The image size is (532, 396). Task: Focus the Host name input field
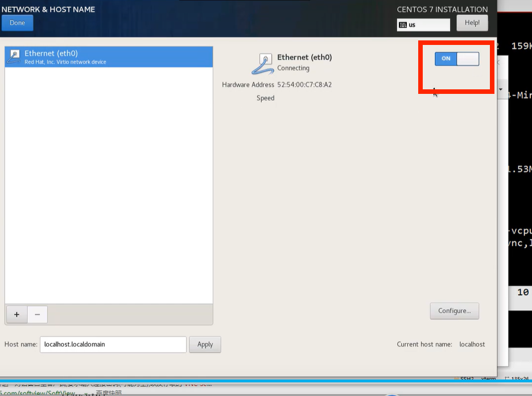[x=113, y=344]
